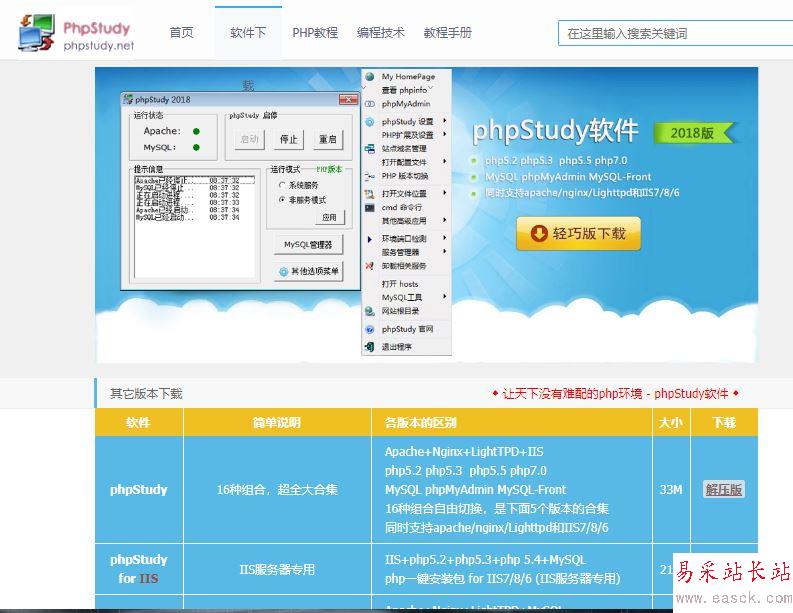Screen dimensions: 793x613
Task: Click the 16种组合，超全大合集 cell
Action: (x=277, y=490)
